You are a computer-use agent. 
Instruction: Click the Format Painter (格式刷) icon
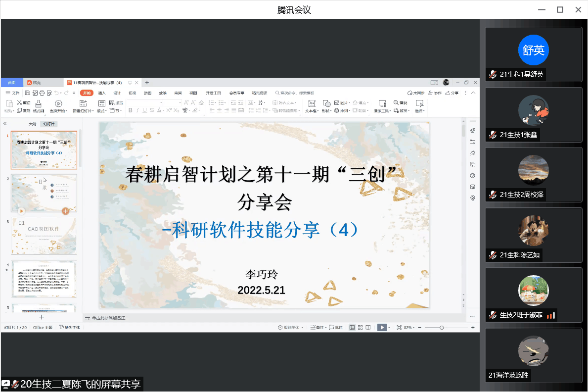[38, 103]
